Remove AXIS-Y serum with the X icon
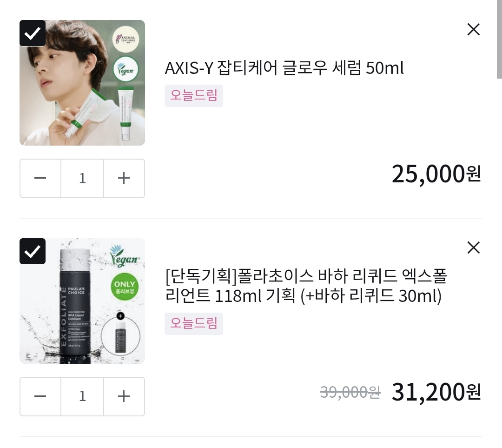Image resolution: width=502 pixels, height=448 pixels. 473,30
